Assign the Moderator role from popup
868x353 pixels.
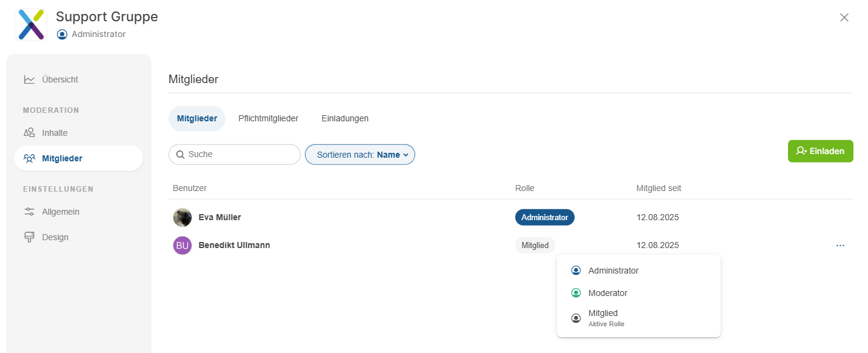tap(607, 293)
